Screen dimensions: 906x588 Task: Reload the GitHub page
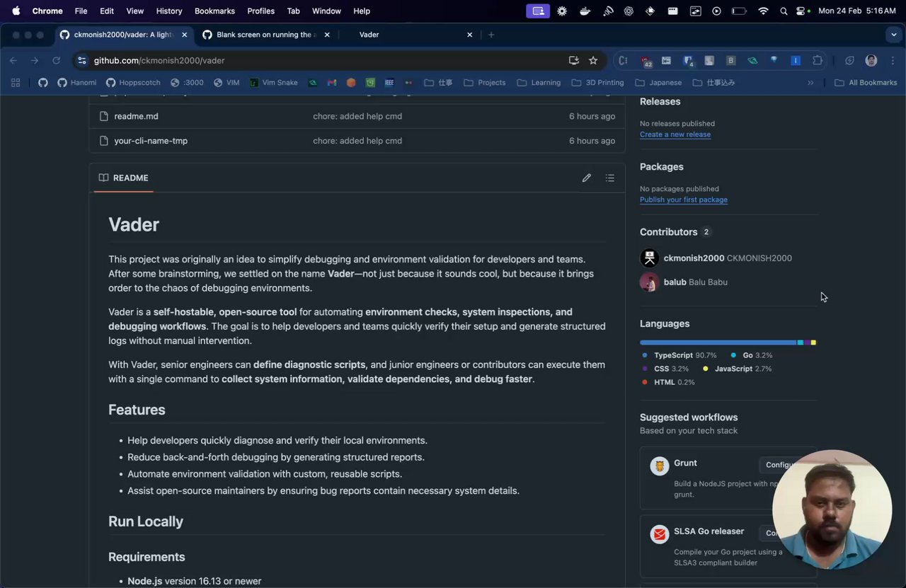(x=56, y=61)
